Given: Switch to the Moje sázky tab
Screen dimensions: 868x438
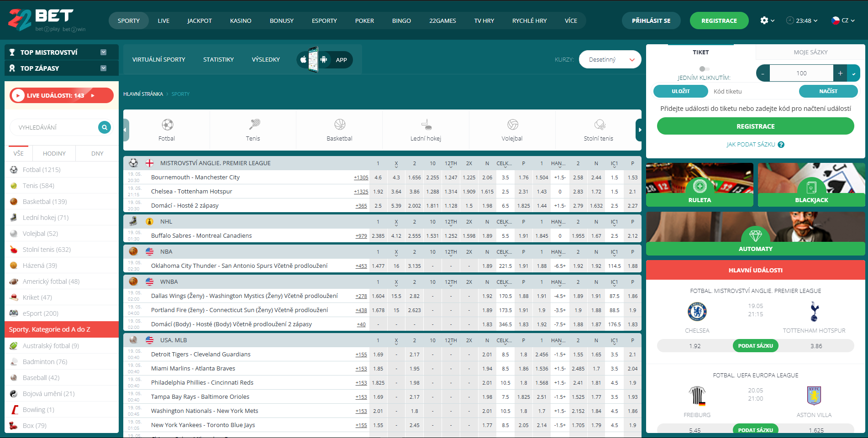Looking at the screenshot, I should (x=810, y=52).
